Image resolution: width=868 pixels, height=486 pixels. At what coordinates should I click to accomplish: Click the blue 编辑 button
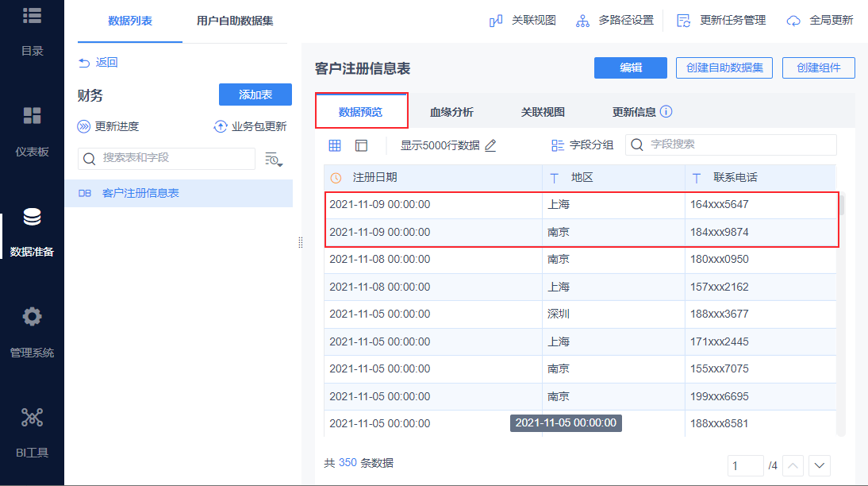coord(631,67)
